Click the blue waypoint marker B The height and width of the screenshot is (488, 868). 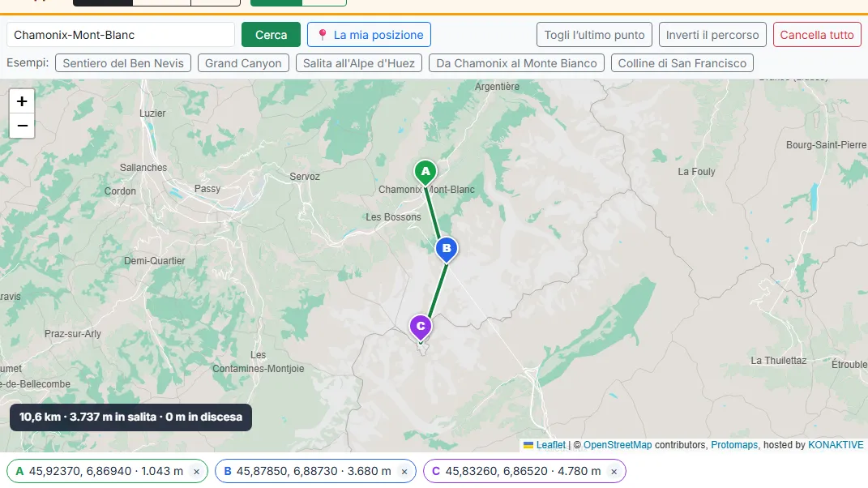(447, 249)
